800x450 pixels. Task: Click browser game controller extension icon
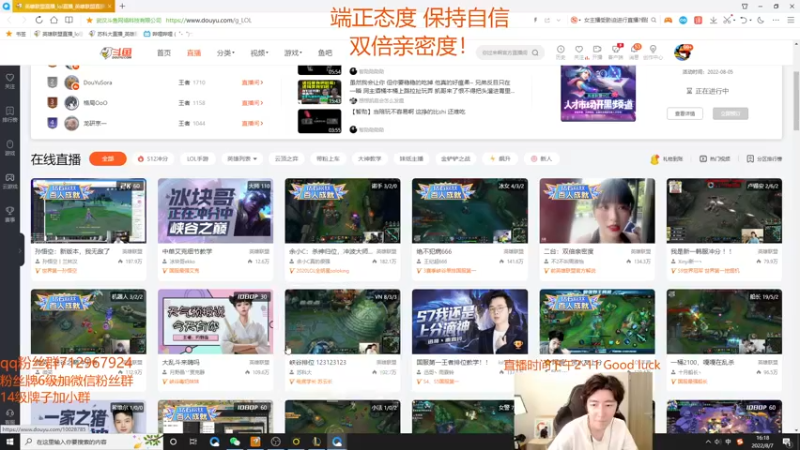pyautogui.click(x=668, y=20)
